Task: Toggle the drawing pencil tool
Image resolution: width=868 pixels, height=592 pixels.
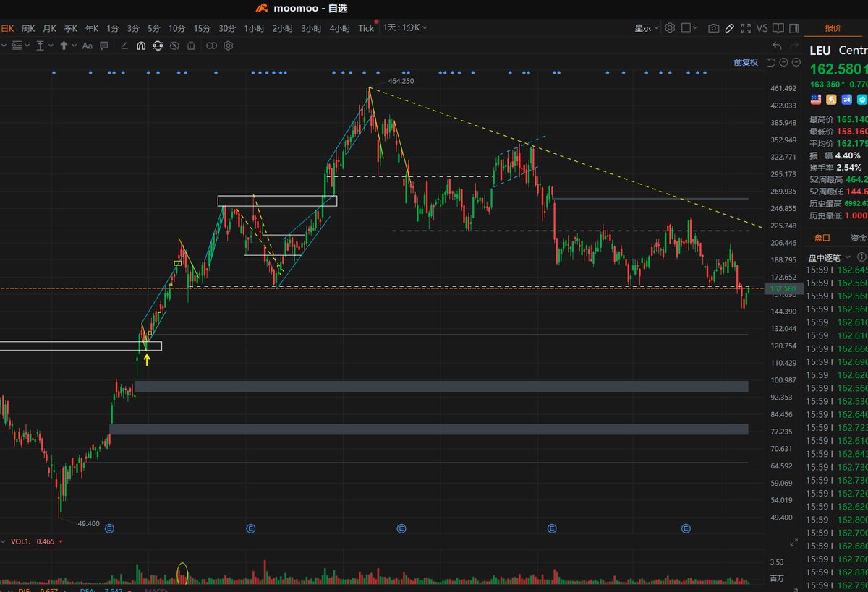Action: coord(730,28)
